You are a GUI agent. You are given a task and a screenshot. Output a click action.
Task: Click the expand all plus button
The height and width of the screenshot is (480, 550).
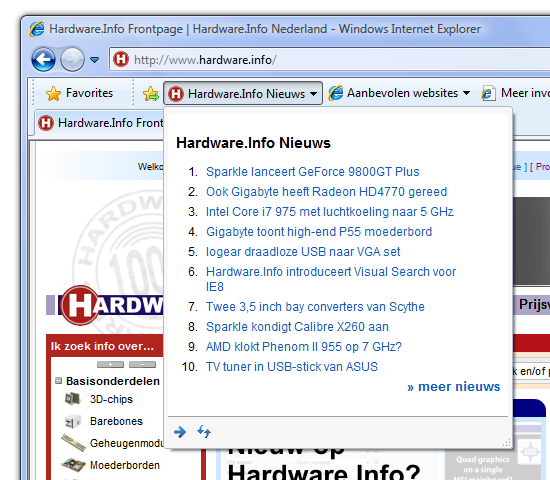tap(110, 365)
